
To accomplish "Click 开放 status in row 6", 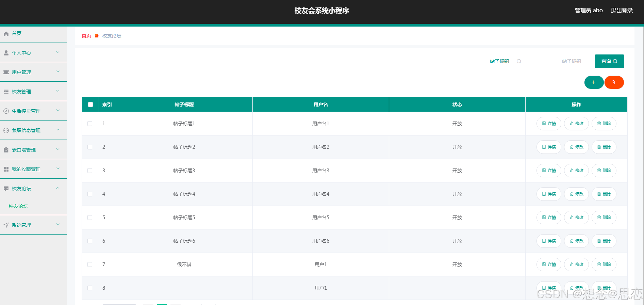I will (457, 241).
